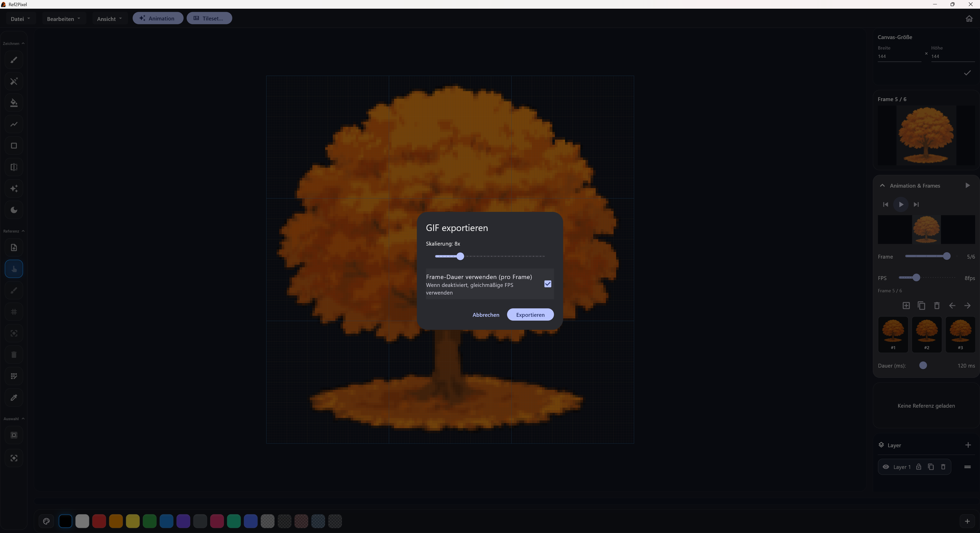
Task: Open the Bearbeiten menu
Action: 63,19
